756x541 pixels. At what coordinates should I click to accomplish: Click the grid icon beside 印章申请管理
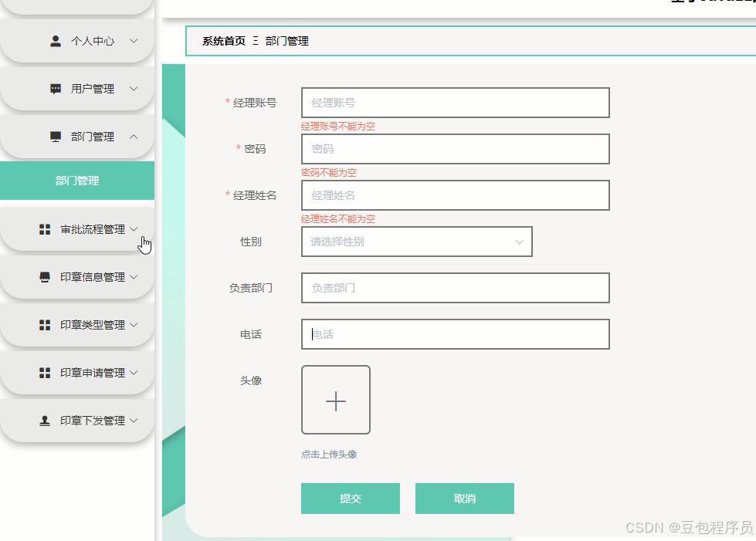(x=44, y=372)
